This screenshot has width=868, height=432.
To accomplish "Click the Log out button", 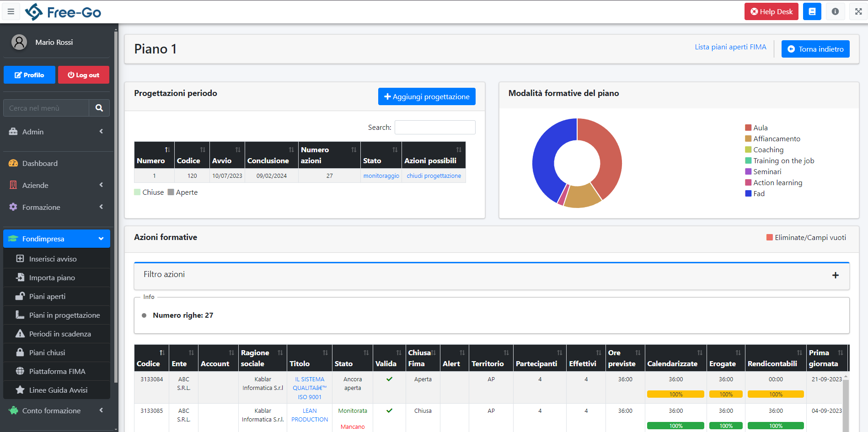I will pyautogui.click(x=84, y=75).
